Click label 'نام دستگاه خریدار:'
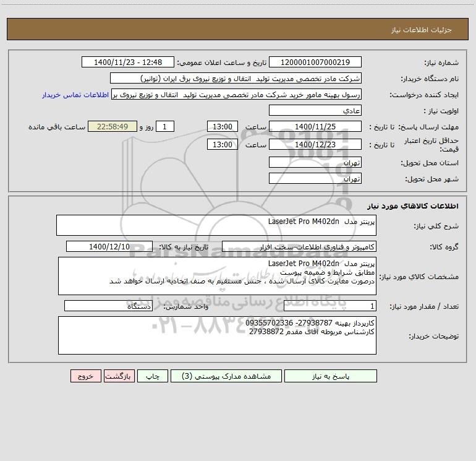The image size is (476, 461). (430, 79)
